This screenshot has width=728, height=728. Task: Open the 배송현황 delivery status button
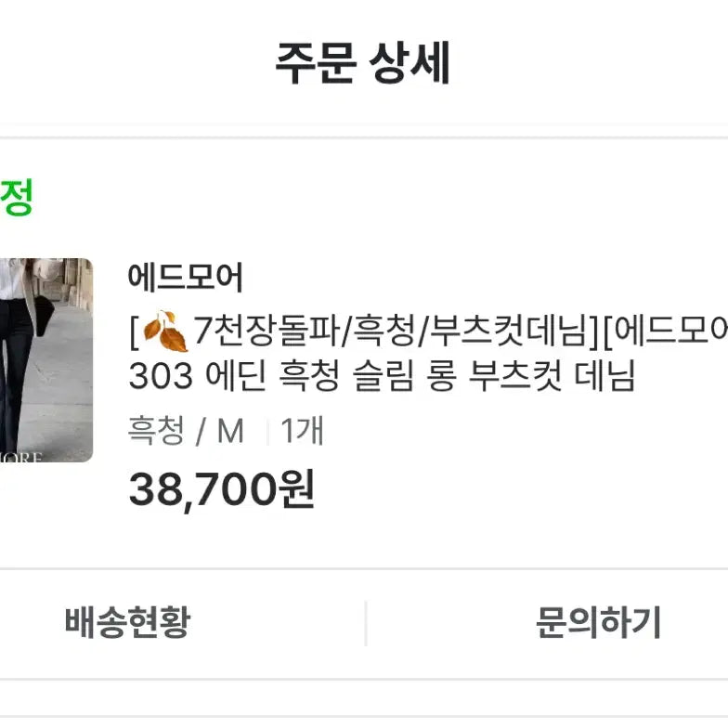128,622
